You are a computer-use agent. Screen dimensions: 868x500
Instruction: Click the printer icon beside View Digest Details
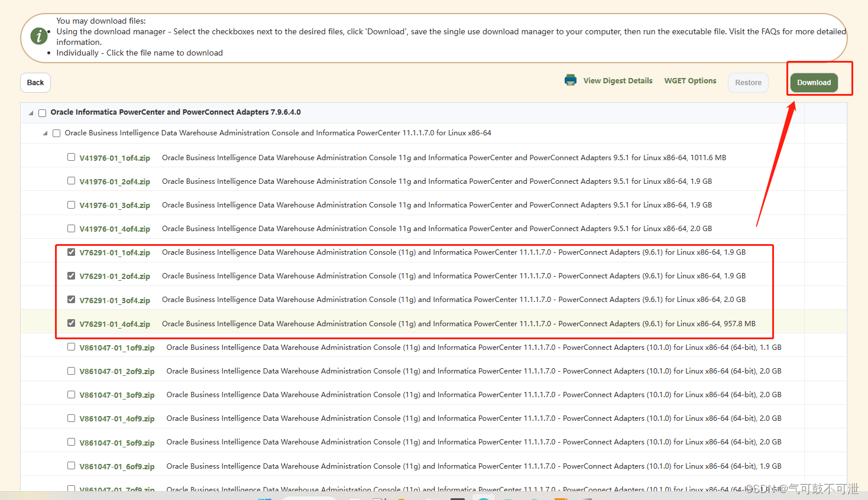click(x=571, y=80)
